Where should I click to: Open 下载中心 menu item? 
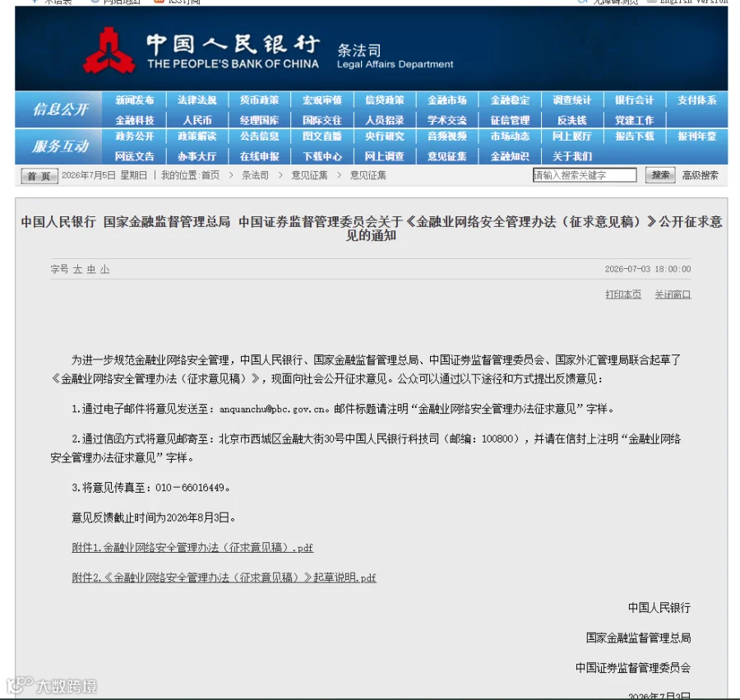pyautogui.click(x=321, y=156)
